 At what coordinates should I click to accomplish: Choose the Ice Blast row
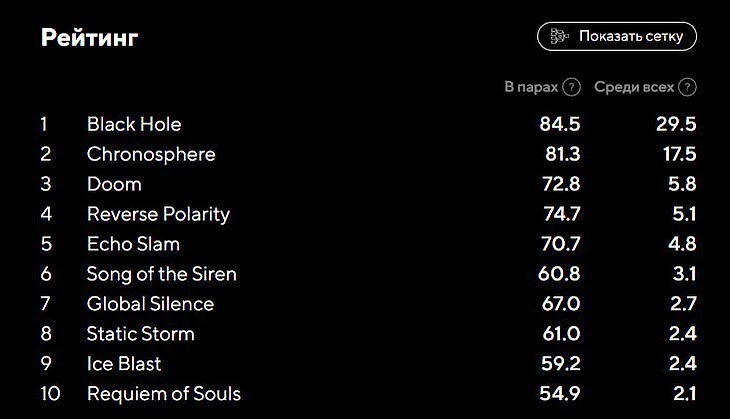tap(124, 364)
